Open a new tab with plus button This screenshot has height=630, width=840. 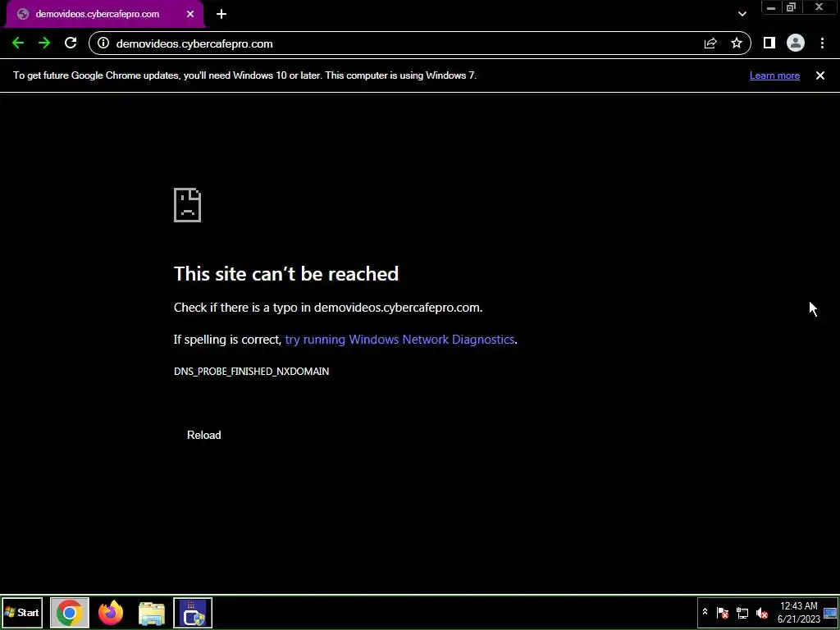pyautogui.click(x=221, y=15)
